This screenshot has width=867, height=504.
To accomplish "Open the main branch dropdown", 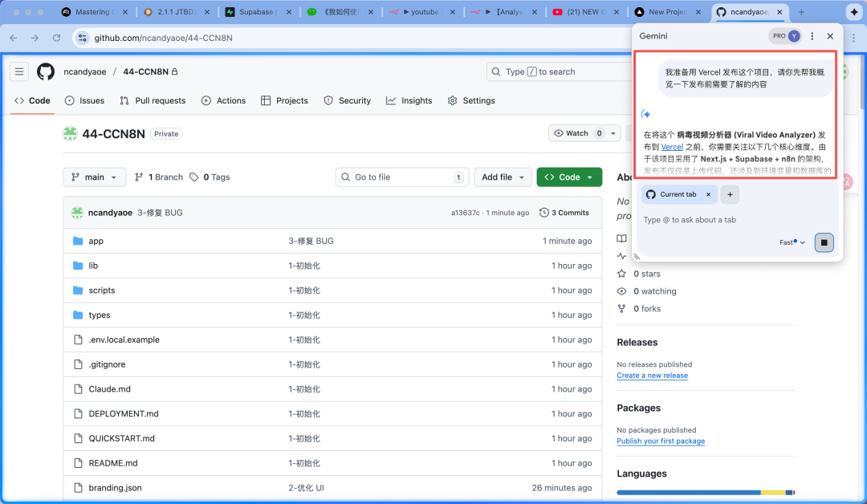I will click(95, 177).
